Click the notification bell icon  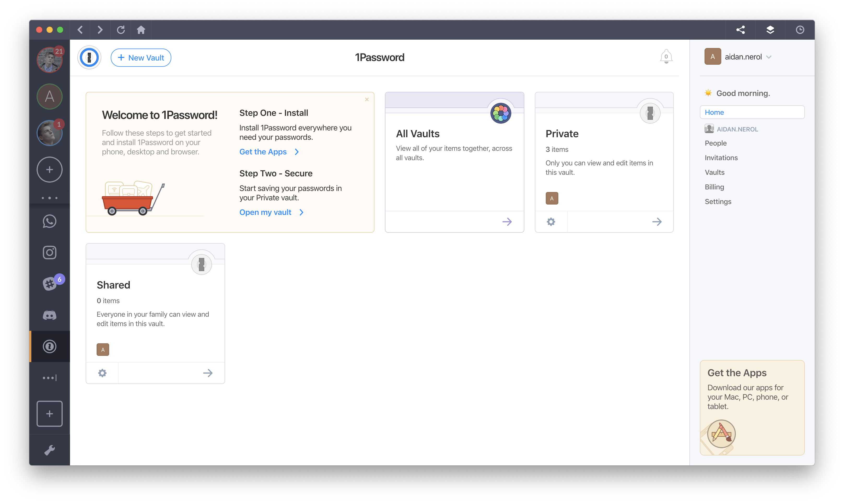pos(666,56)
